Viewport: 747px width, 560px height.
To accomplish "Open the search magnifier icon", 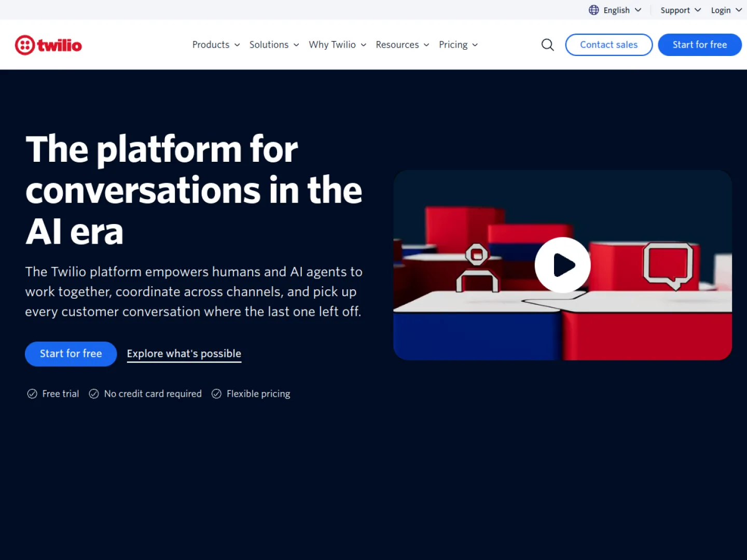I will click(x=547, y=45).
